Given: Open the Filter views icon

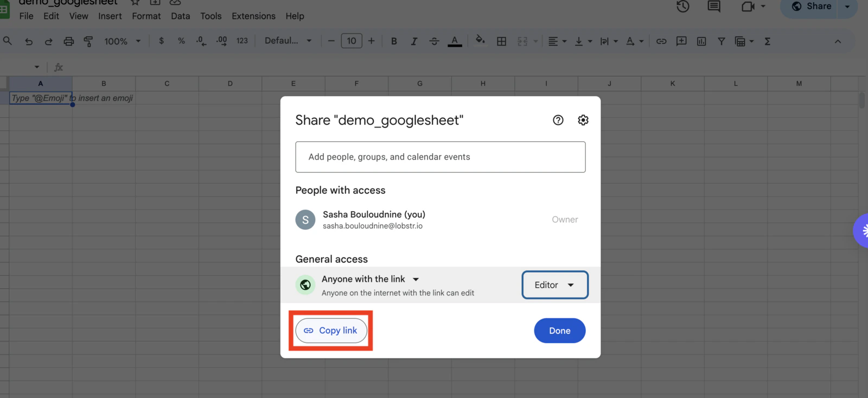Looking at the screenshot, I should (x=744, y=41).
